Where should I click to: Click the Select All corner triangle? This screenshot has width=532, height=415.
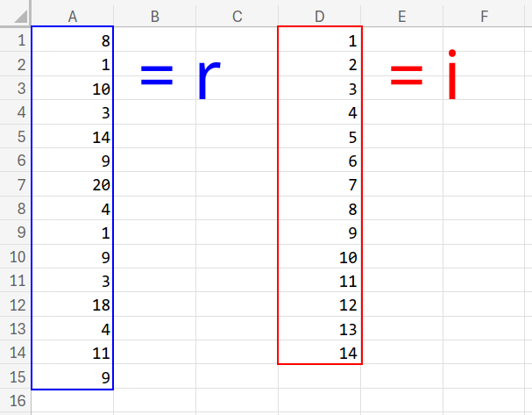point(15,13)
